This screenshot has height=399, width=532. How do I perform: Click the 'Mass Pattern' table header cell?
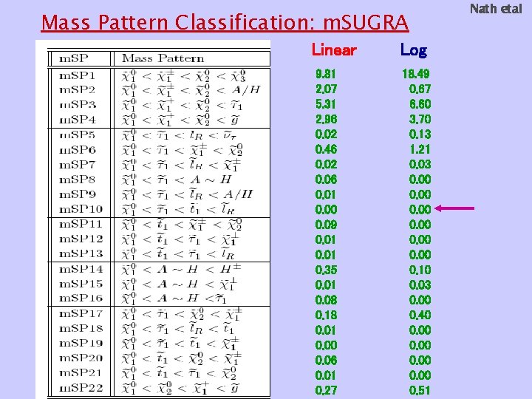(163, 58)
